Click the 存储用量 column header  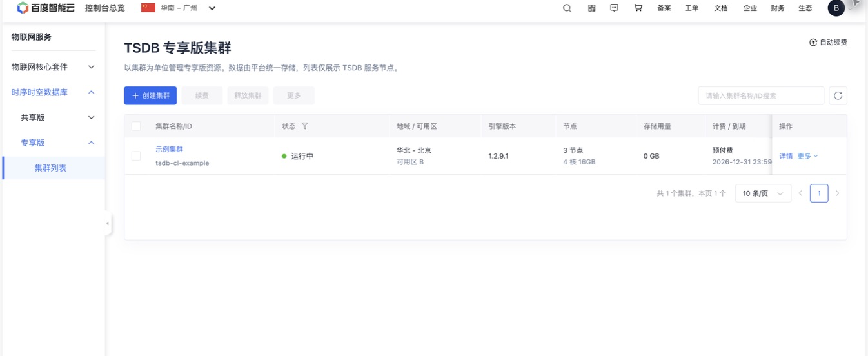coord(657,126)
